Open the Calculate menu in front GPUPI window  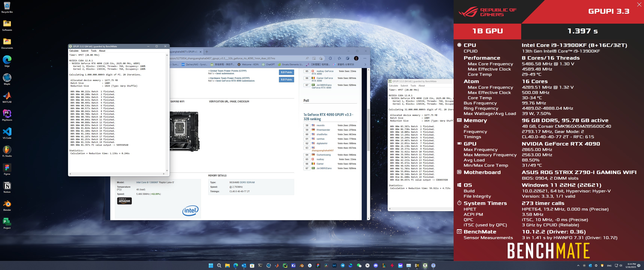pos(74,51)
